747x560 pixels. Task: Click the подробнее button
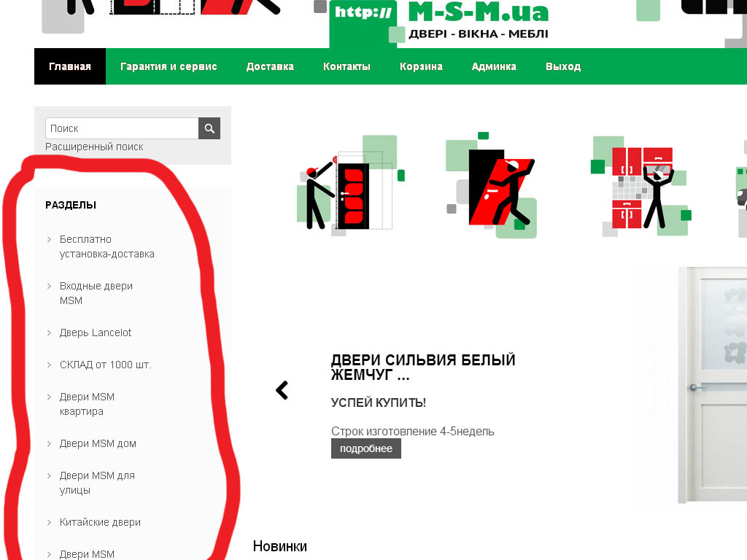tap(366, 448)
